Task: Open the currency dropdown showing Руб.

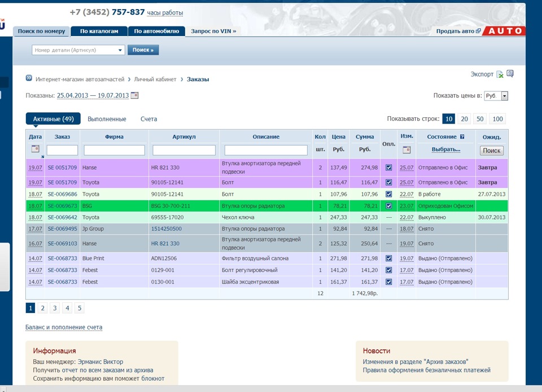Action: (x=496, y=96)
